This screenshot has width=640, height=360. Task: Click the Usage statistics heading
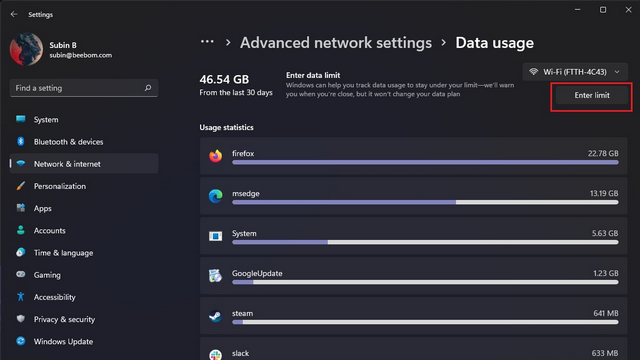(227, 127)
